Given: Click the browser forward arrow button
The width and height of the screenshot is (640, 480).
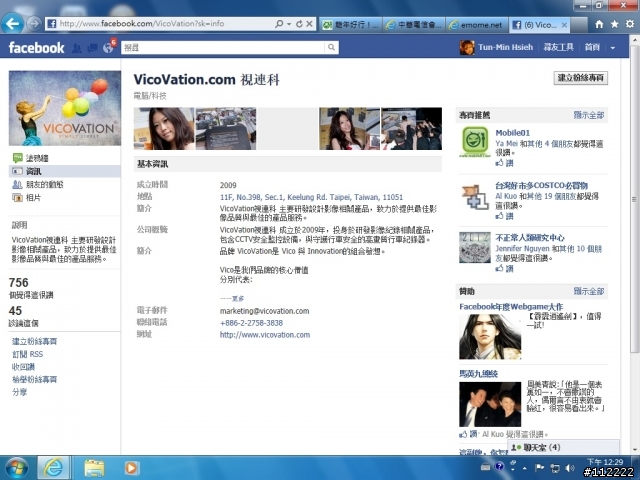Looking at the screenshot, I should (34, 24).
